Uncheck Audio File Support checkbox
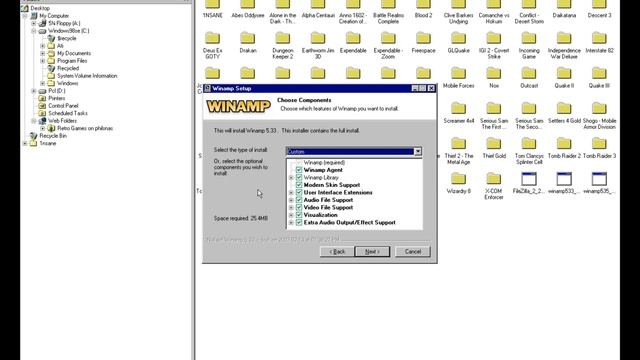Screen dimensions: 640x360 (299, 200)
